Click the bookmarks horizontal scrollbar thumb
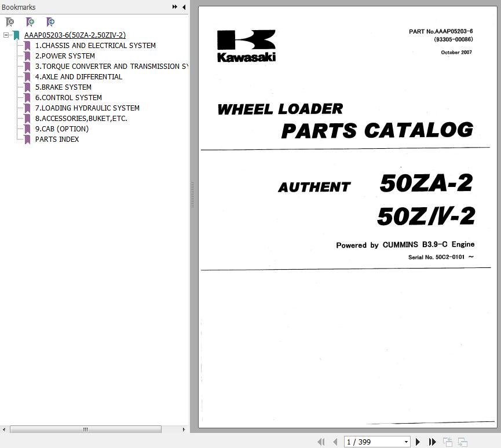This screenshot has width=501, height=448. (x=86, y=429)
